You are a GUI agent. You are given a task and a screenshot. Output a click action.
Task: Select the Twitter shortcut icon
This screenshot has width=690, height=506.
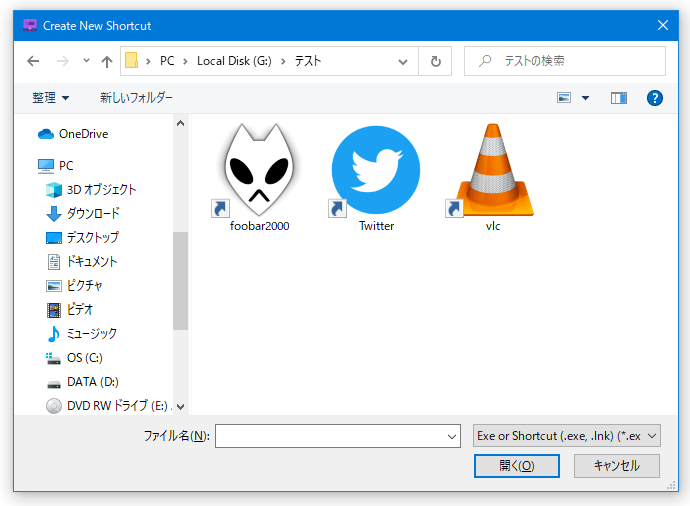[375, 171]
